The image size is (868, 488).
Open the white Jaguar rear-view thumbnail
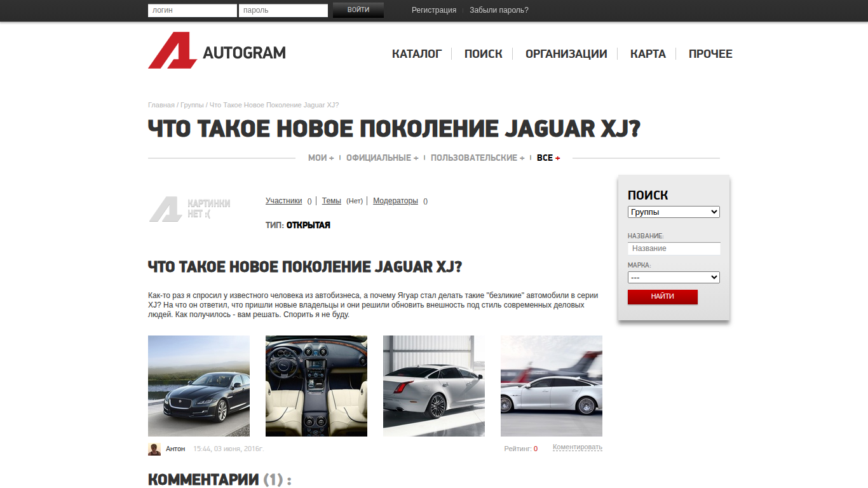point(434,386)
